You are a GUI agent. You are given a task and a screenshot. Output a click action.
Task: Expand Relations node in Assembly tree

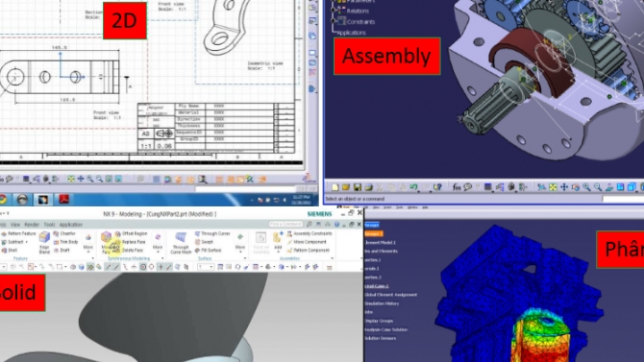point(334,11)
